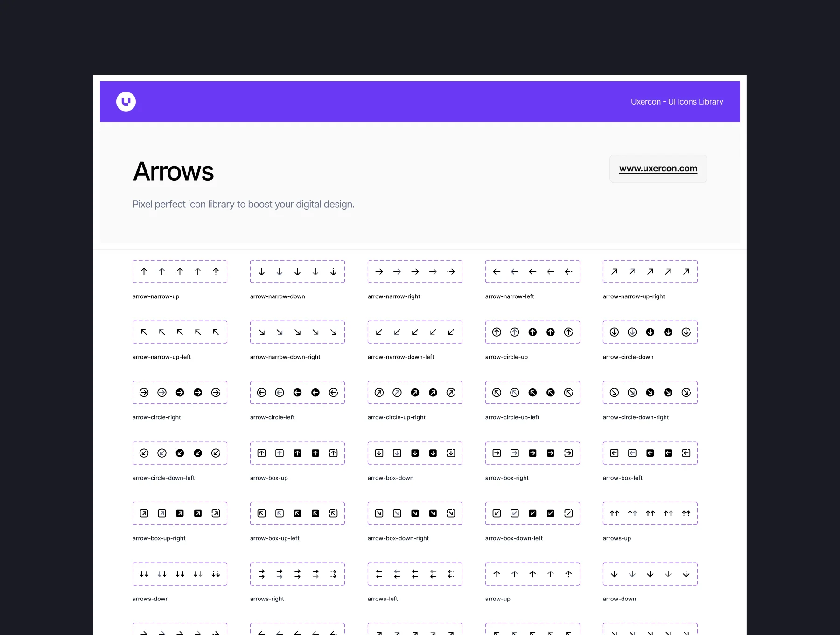Screen dimensions: 840x635
Task: Click the 'arrow-narrow-down' label
Action: (278, 296)
